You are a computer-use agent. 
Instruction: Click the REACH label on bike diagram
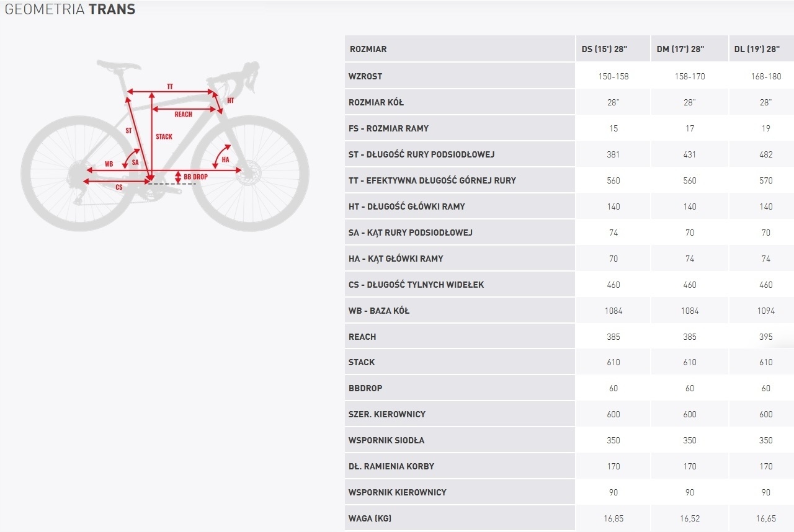[x=183, y=114]
